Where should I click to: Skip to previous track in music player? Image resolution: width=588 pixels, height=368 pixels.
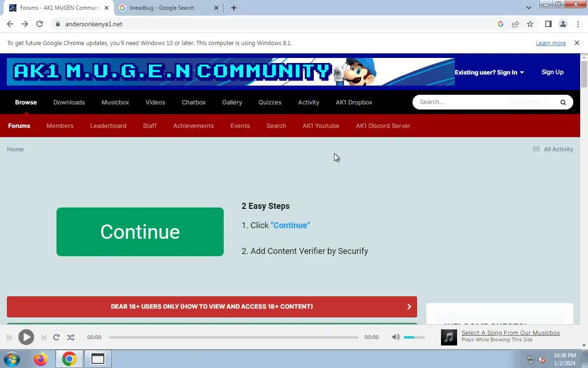pos(9,337)
